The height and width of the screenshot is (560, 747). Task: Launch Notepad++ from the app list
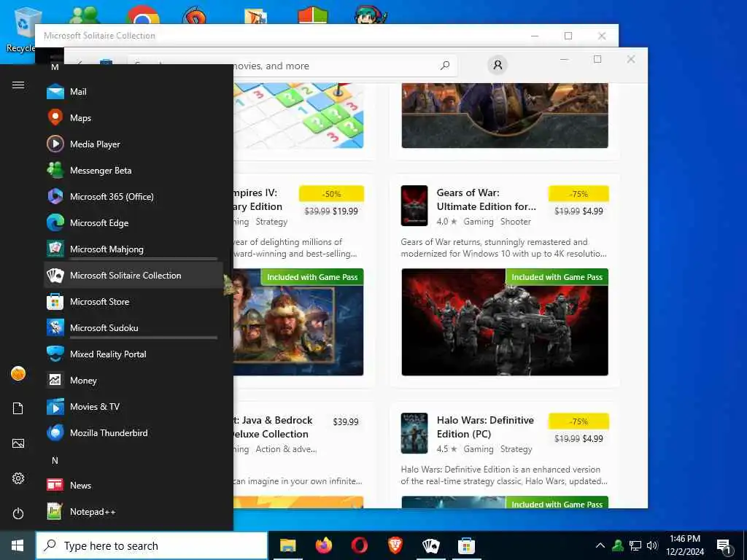coord(133,511)
